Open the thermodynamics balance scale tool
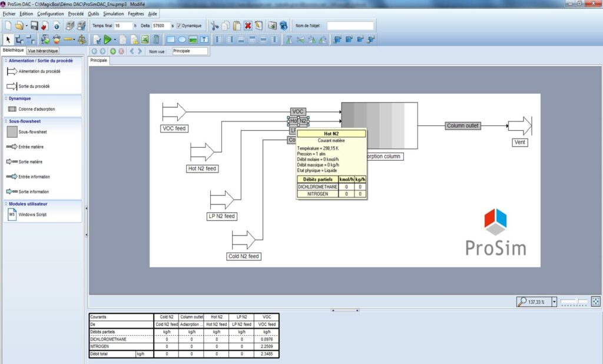The image size is (603, 364). pyautogui.click(x=81, y=39)
